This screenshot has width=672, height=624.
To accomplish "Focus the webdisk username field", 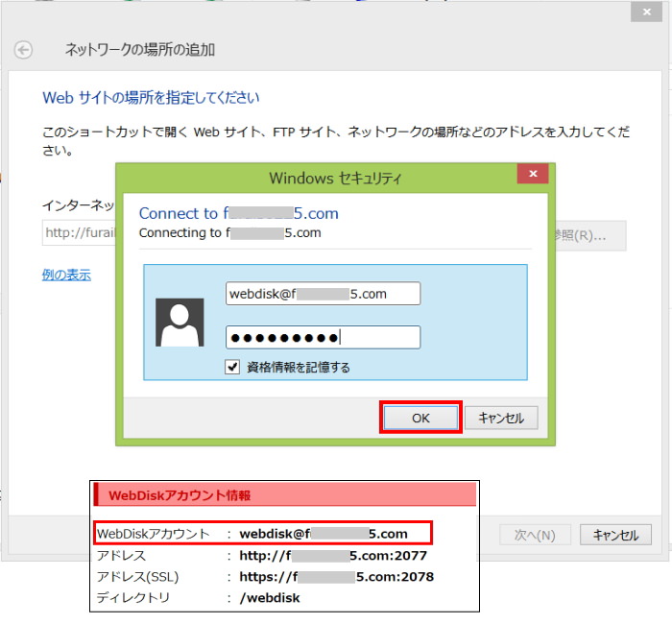I will click(323, 294).
